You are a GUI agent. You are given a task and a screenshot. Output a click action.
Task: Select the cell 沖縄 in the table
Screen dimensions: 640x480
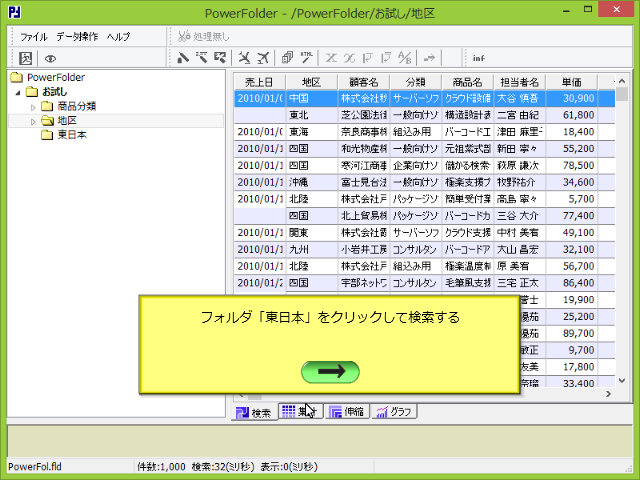(x=312, y=182)
